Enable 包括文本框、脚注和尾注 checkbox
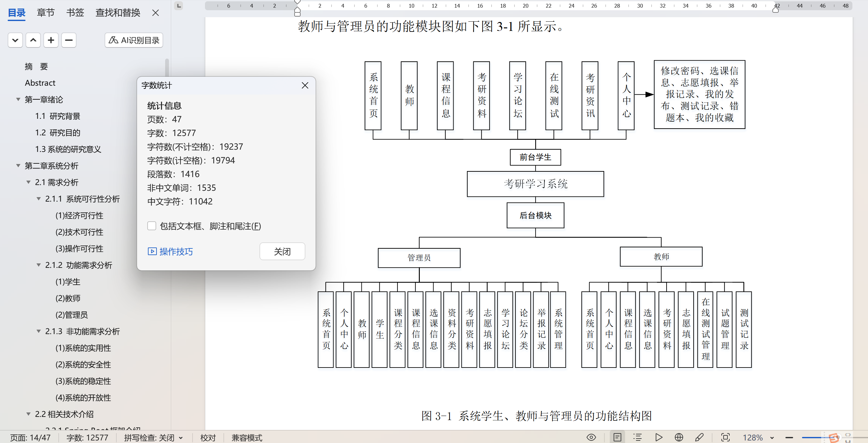The height and width of the screenshot is (443, 868). tap(152, 226)
